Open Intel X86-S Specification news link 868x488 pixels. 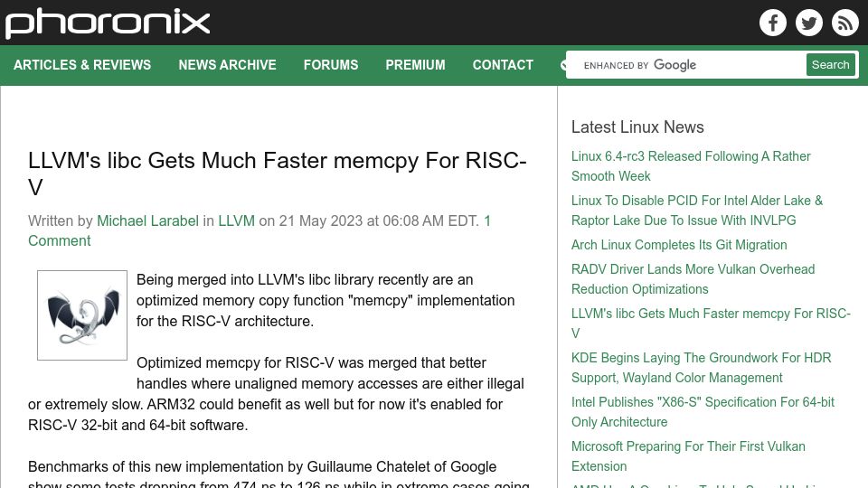click(703, 412)
